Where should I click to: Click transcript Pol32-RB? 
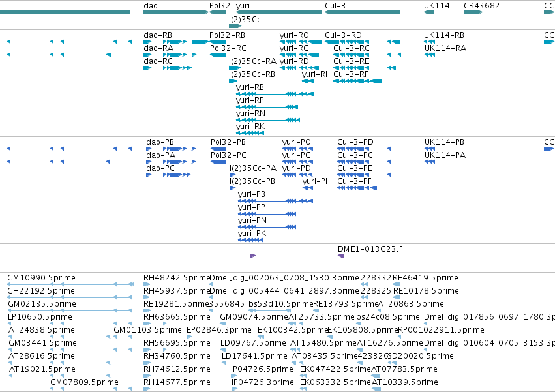tap(227, 35)
